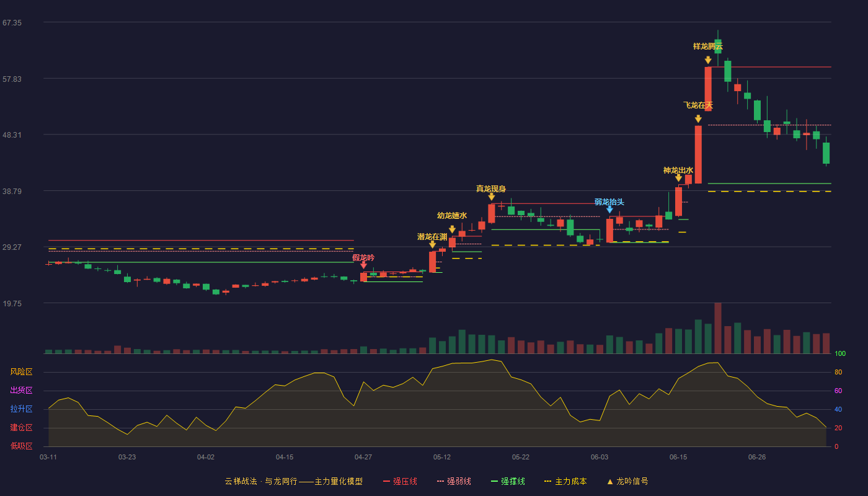This screenshot has width=868, height=496.
Task: Click the large red candle below 飞龙在天
Action: click(x=698, y=154)
